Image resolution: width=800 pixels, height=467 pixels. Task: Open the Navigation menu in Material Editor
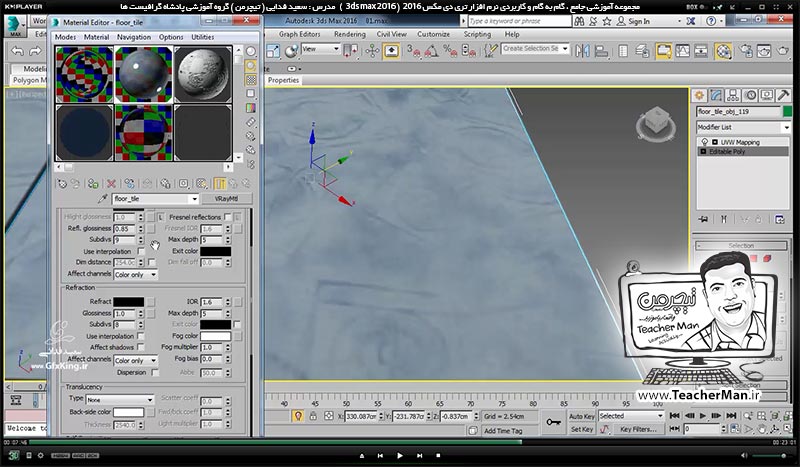tap(134, 37)
